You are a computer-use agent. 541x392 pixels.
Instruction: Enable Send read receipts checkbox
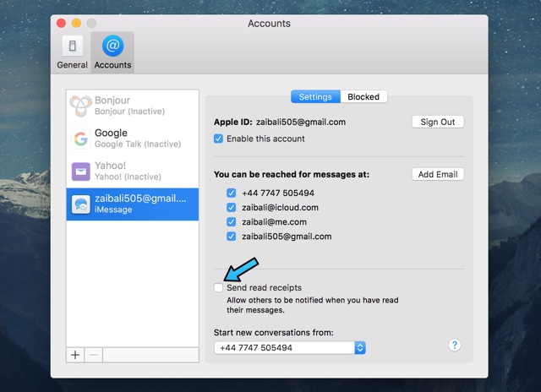218,287
